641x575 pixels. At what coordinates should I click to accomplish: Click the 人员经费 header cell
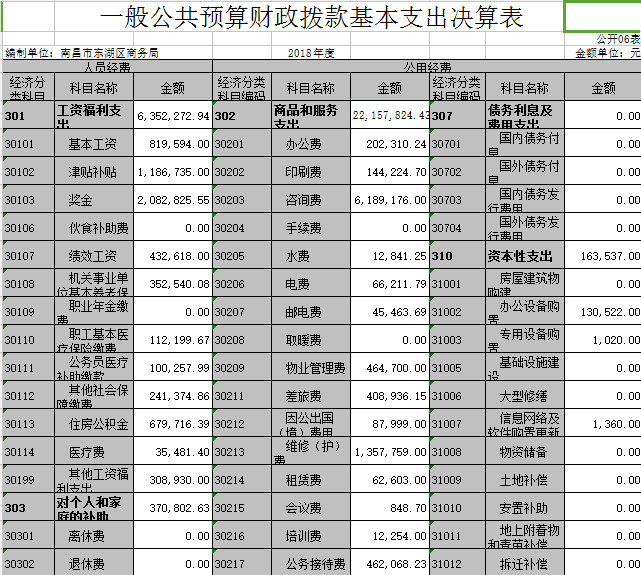[108, 67]
